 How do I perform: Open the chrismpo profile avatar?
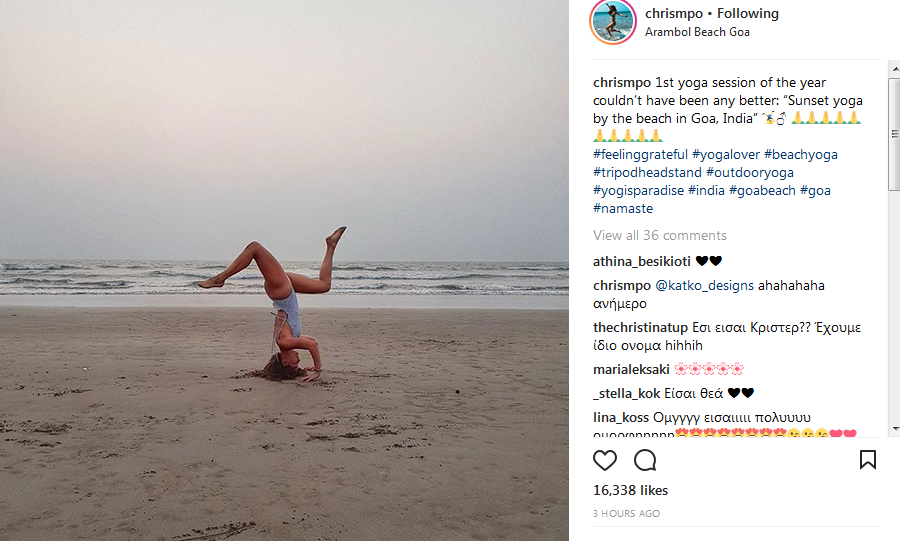point(613,22)
